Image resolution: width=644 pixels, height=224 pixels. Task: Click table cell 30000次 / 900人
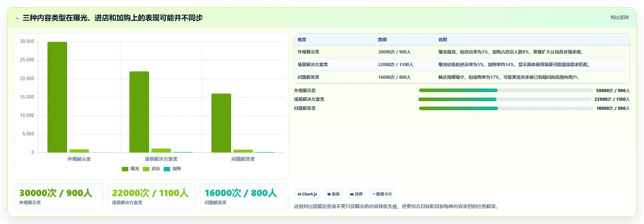(x=394, y=52)
